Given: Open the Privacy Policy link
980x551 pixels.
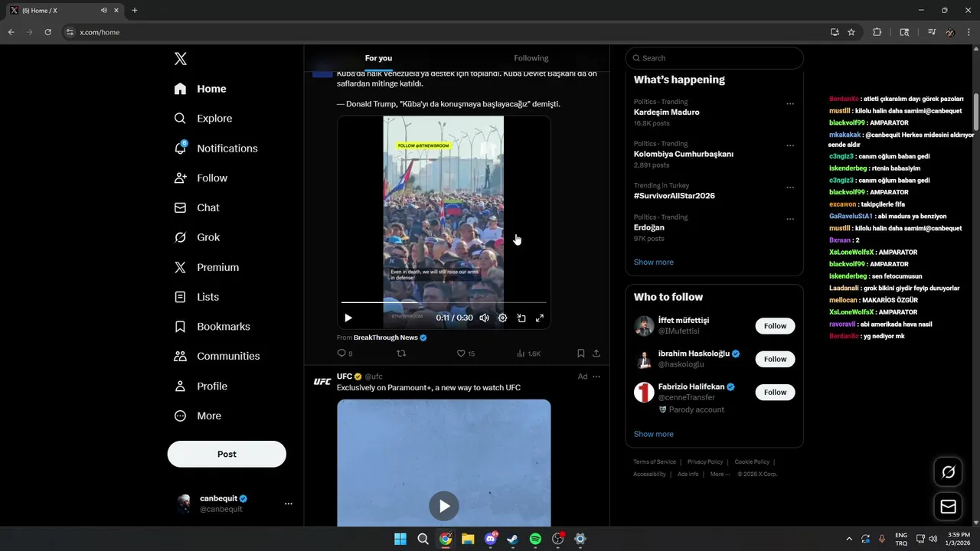Looking at the screenshot, I should pos(705,462).
